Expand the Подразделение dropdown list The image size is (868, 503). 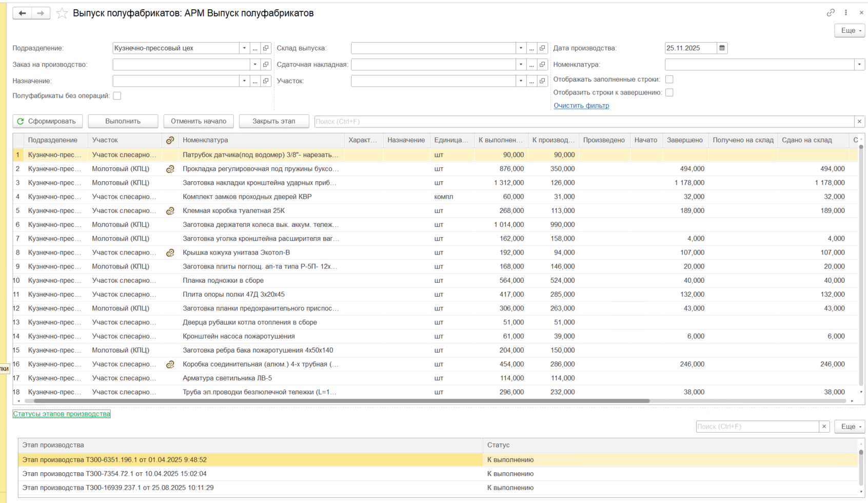point(244,48)
